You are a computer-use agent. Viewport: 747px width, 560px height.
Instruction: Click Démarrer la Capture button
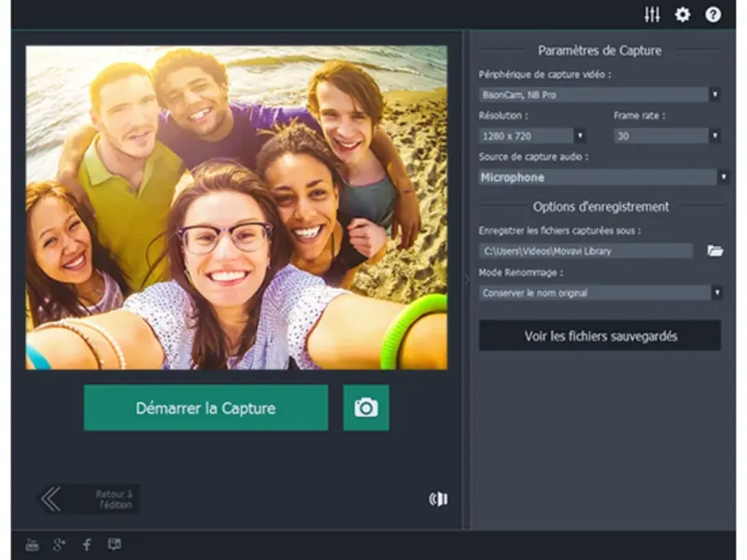click(x=205, y=408)
